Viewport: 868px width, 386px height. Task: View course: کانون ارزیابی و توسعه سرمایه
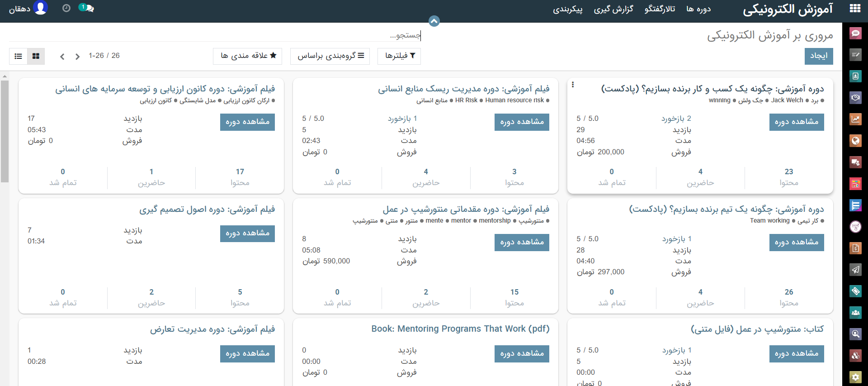(x=247, y=122)
